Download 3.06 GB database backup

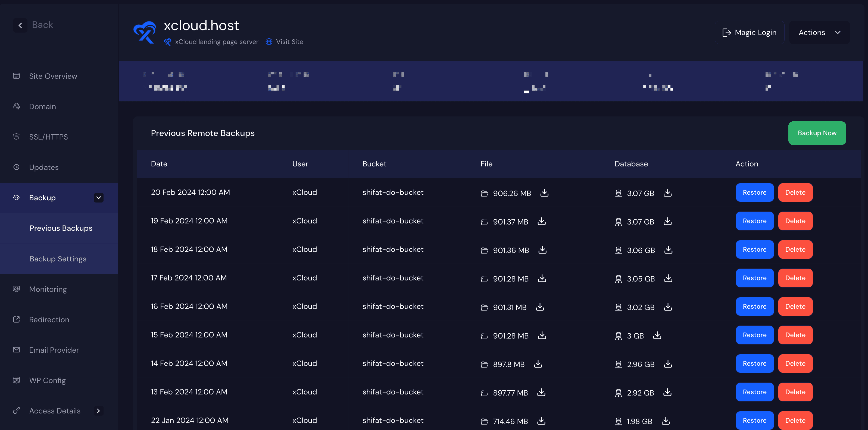668,250
